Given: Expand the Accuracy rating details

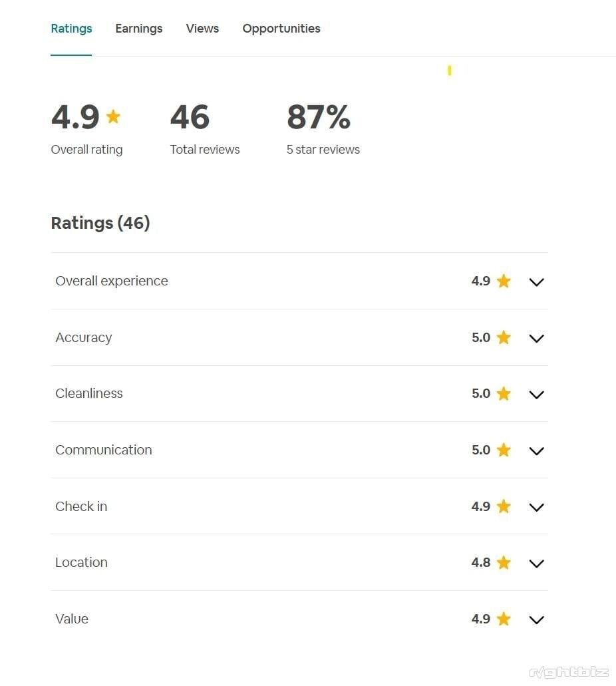Looking at the screenshot, I should [536, 338].
